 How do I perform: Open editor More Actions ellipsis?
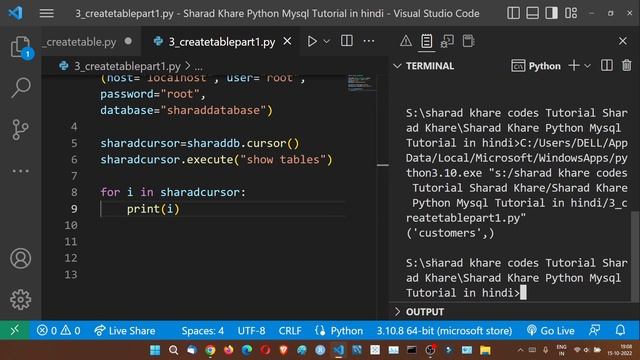pos(369,41)
